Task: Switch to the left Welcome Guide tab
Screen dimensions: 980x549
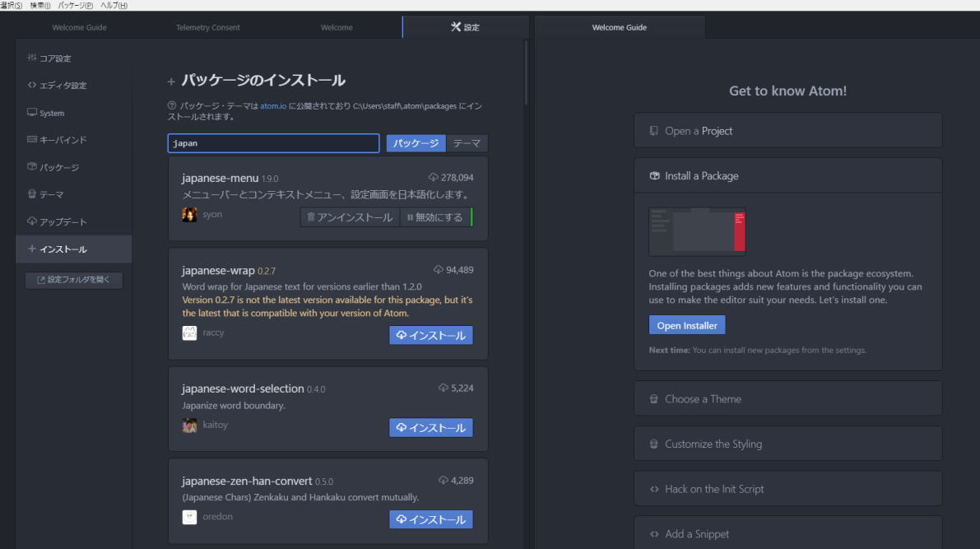Action: (79, 27)
